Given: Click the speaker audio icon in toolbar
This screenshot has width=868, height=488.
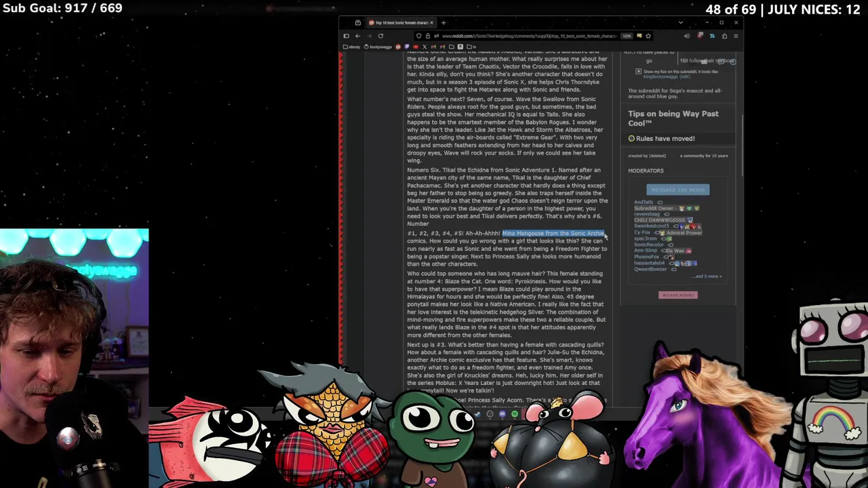Looking at the screenshot, I should (x=686, y=36).
